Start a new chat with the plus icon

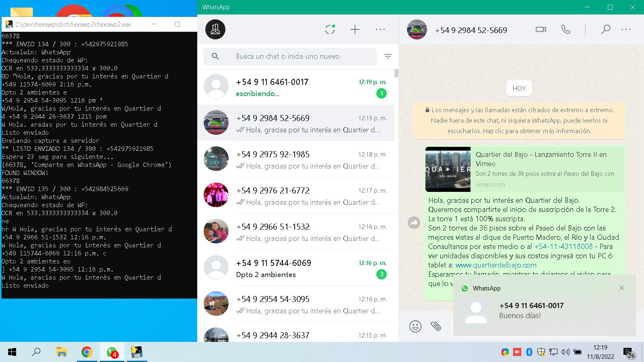pos(355,29)
